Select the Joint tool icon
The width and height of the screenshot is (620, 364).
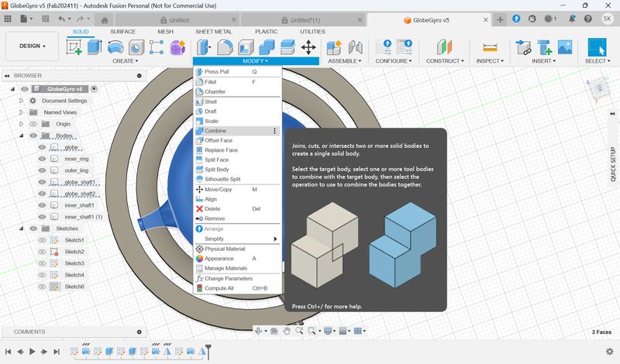coord(355,47)
